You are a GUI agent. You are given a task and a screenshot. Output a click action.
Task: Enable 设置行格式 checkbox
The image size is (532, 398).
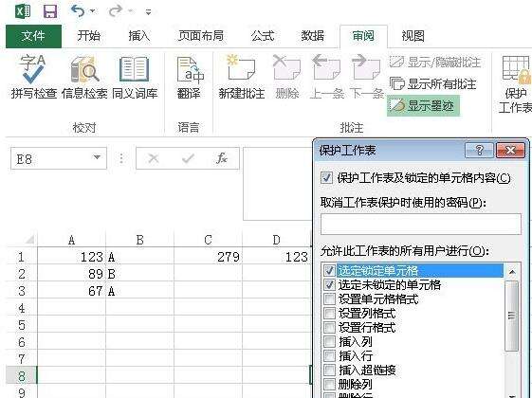tap(329, 328)
